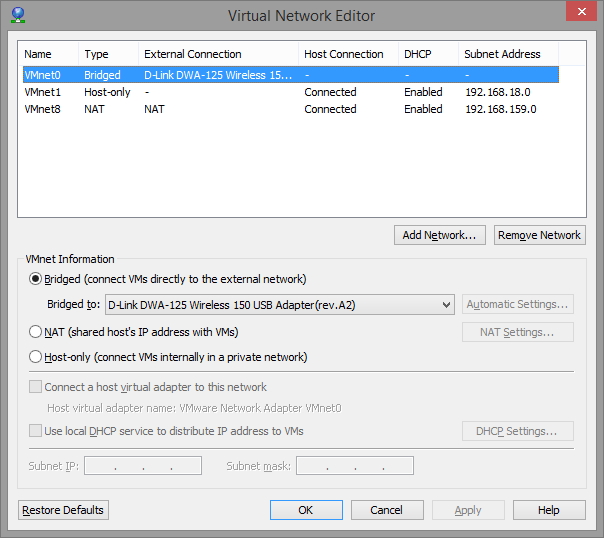
Task: Click the Virtual Network Editor title bar icon
Action: tap(18, 15)
